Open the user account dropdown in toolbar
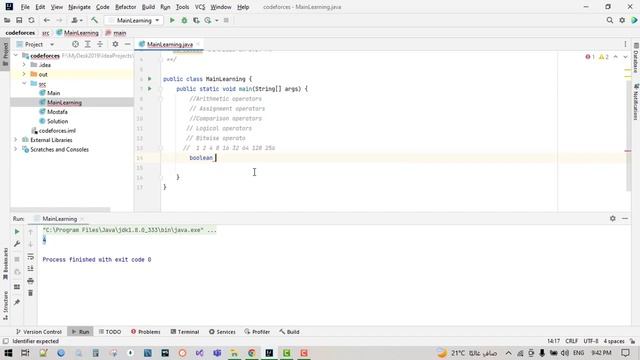The image size is (640, 360). [x=77, y=20]
